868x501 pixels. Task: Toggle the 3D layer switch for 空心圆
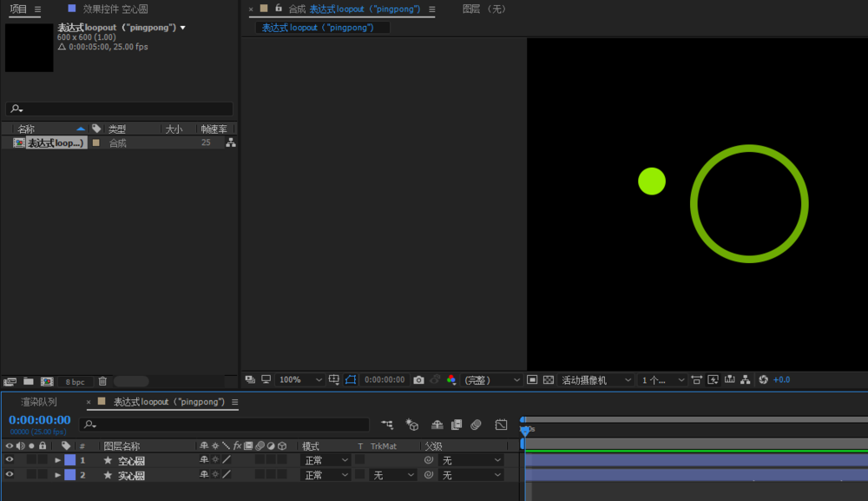pyautogui.click(x=282, y=459)
